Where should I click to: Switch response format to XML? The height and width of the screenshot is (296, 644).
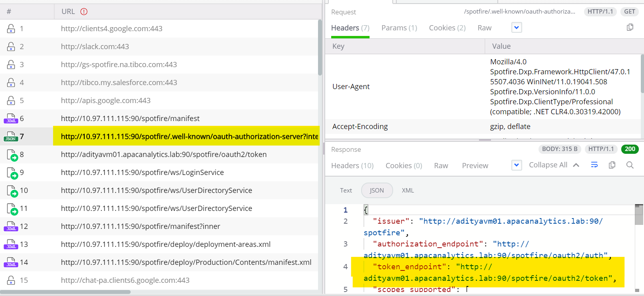408,191
